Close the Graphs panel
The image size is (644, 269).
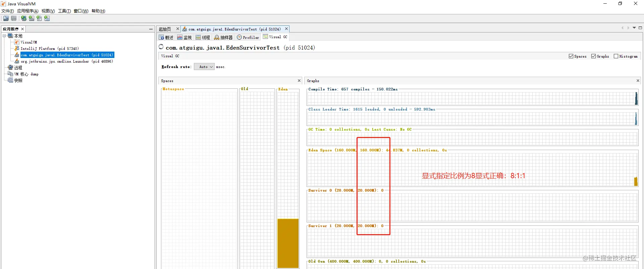[638, 81]
